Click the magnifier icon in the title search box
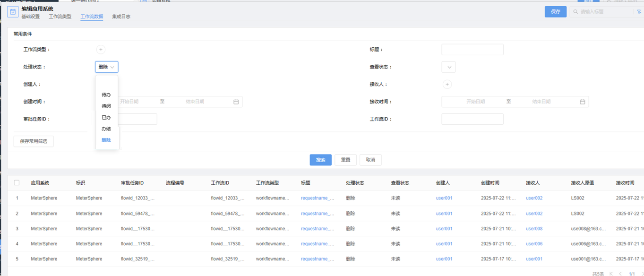 (575, 12)
